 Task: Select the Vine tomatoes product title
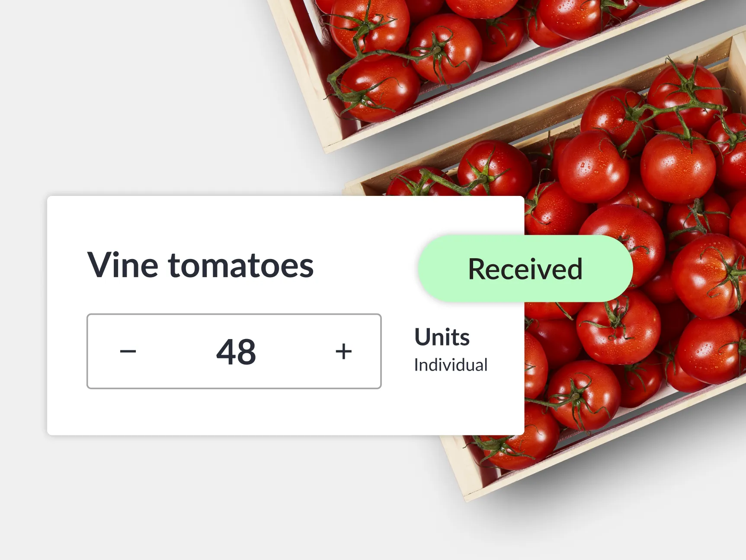[x=200, y=265]
